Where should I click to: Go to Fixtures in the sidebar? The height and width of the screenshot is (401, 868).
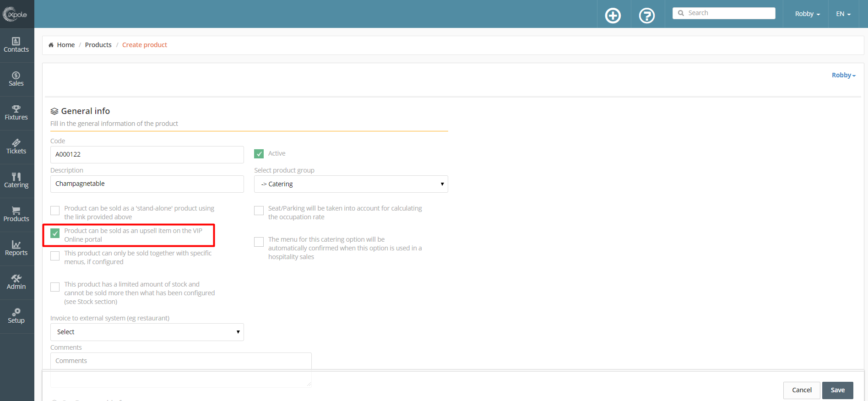[16, 113]
